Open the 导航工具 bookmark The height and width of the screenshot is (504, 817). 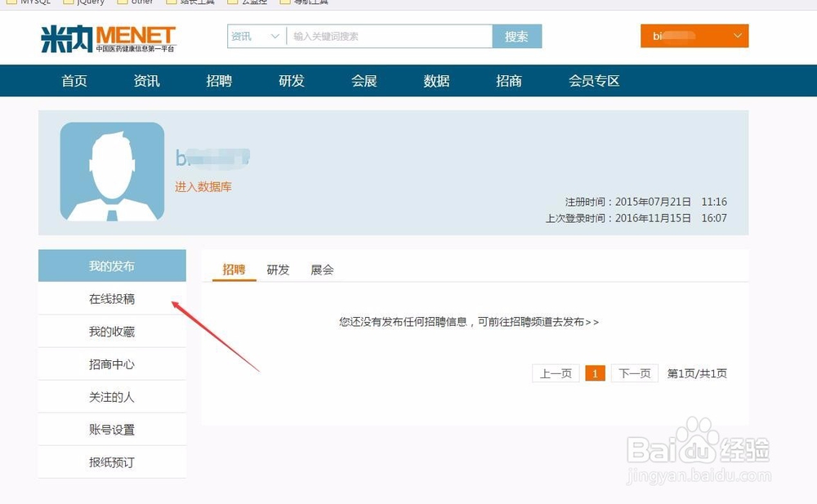click(x=304, y=2)
